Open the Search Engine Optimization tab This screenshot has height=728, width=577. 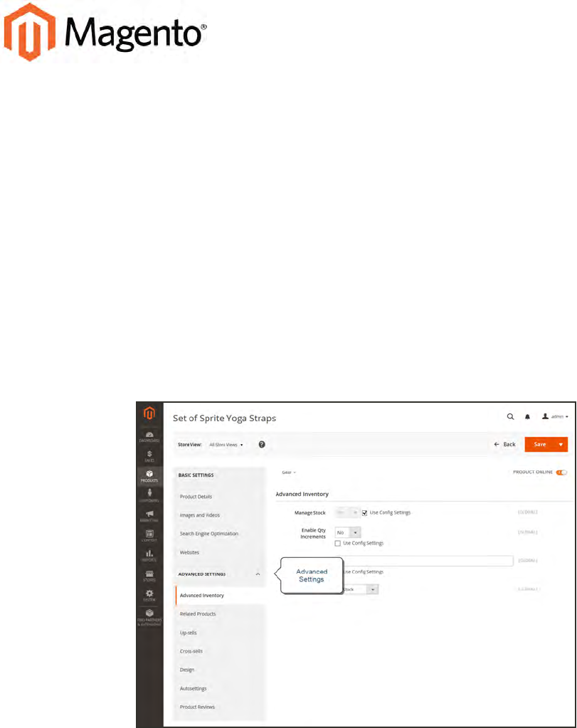pyautogui.click(x=209, y=534)
